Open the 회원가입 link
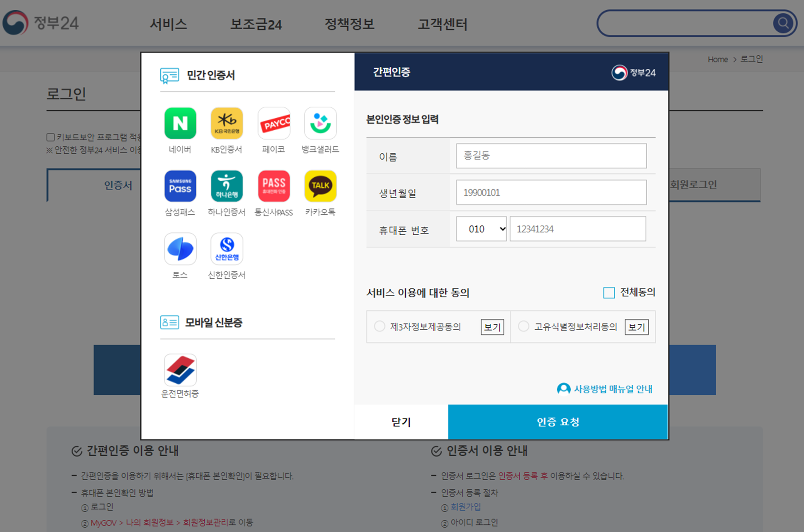 click(x=465, y=507)
